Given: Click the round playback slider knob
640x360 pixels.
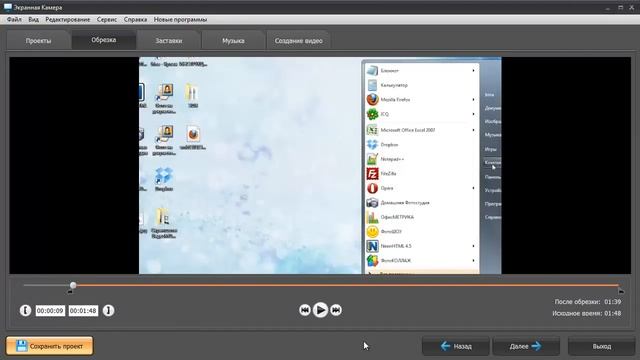Looking at the screenshot, I should click(73, 285).
